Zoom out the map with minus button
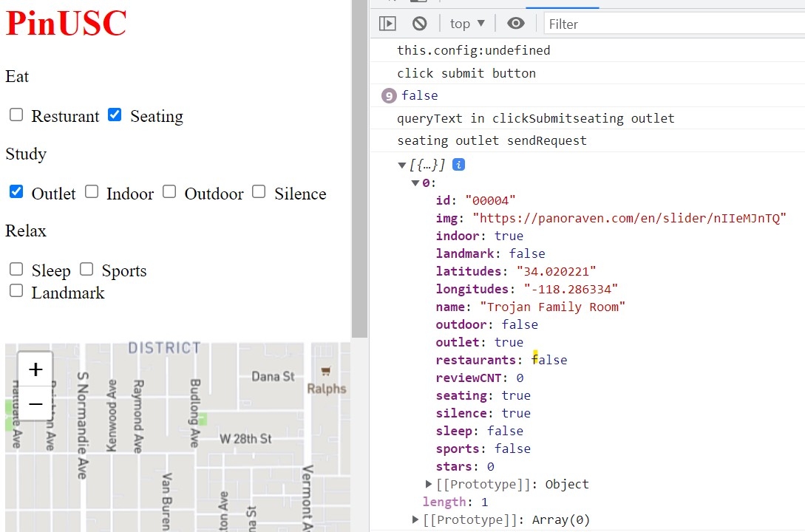805x532 pixels. [35, 403]
